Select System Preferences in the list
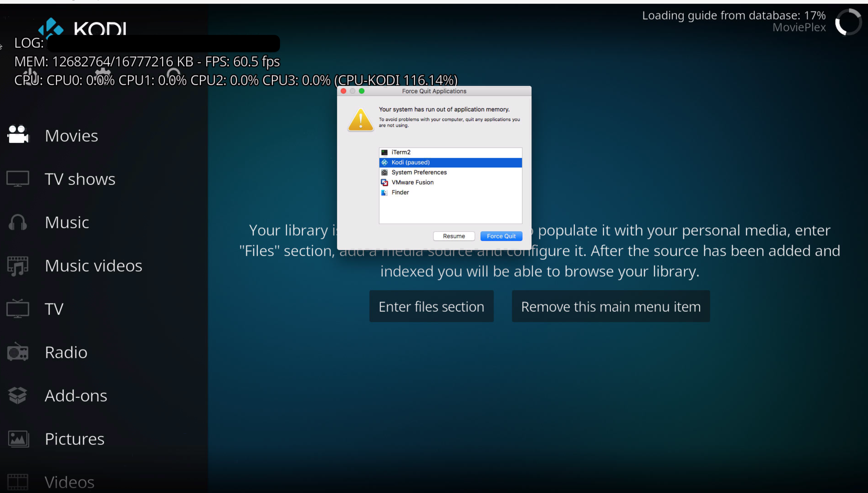Viewport: 868px width, 493px height. pos(450,172)
